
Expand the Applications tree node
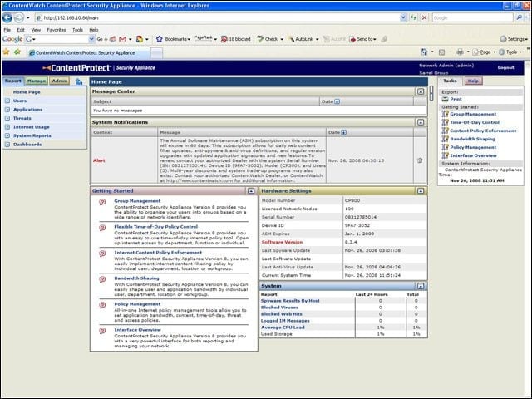(x=7, y=110)
